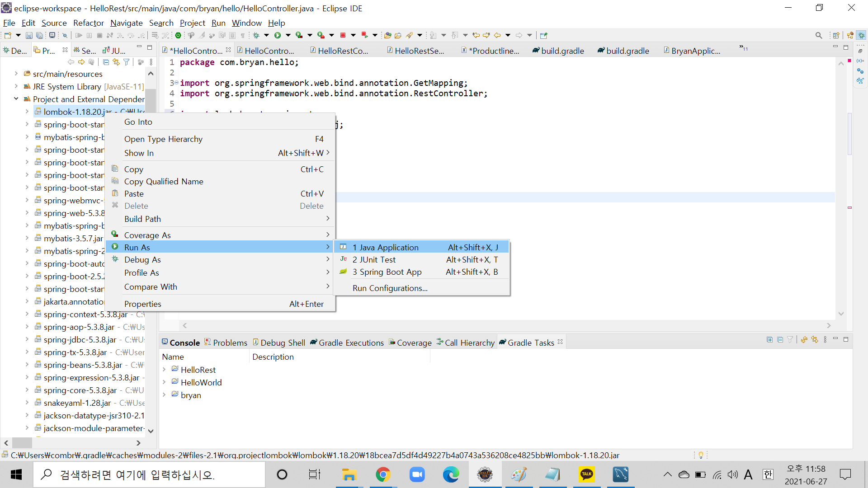Image resolution: width=868 pixels, height=488 pixels.
Task: Click Collapse All in Package Explorer
Action: [x=106, y=62]
